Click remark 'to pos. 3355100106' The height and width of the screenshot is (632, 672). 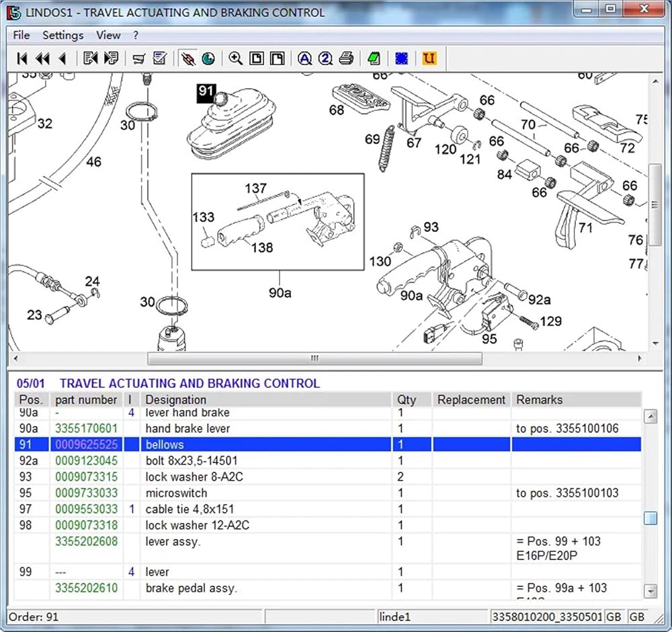click(567, 428)
